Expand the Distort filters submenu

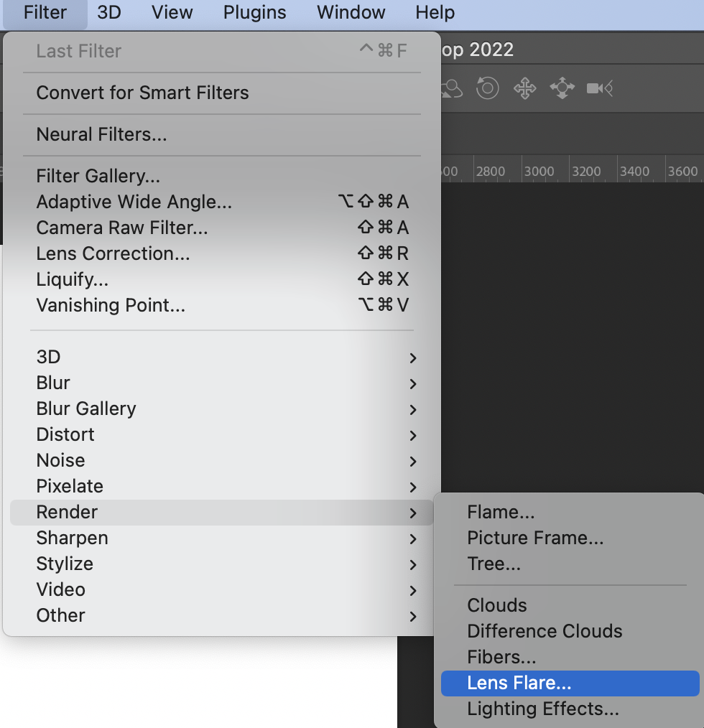65,434
